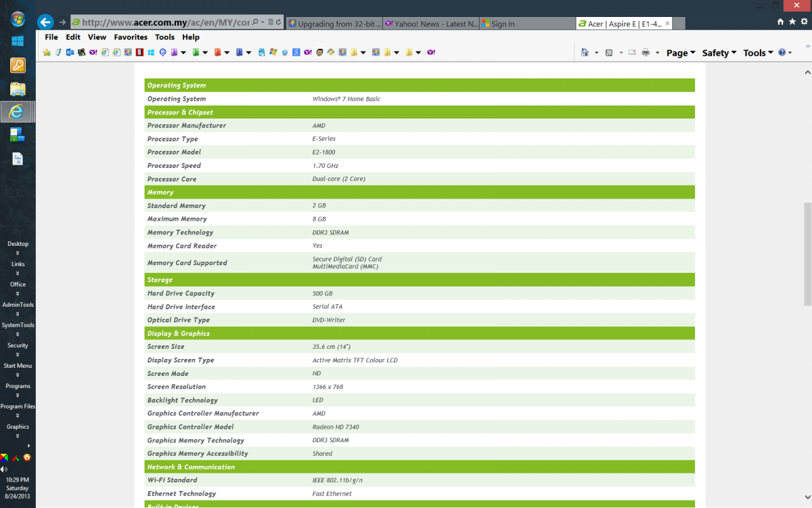Close the Acer Aspire E tab
The image size is (812, 508).
click(x=667, y=24)
